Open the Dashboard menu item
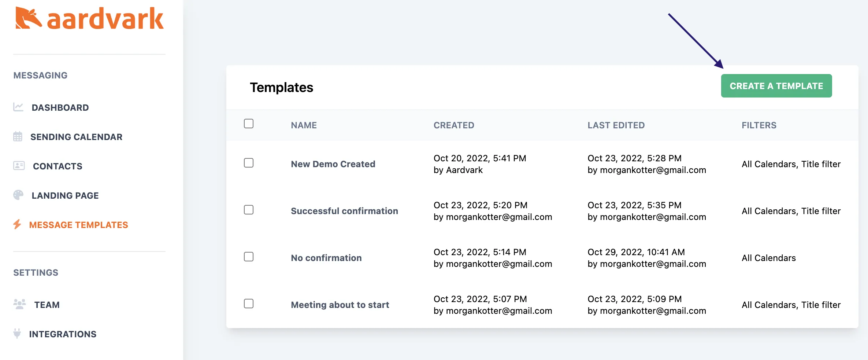This screenshot has width=868, height=360. click(x=60, y=107)
